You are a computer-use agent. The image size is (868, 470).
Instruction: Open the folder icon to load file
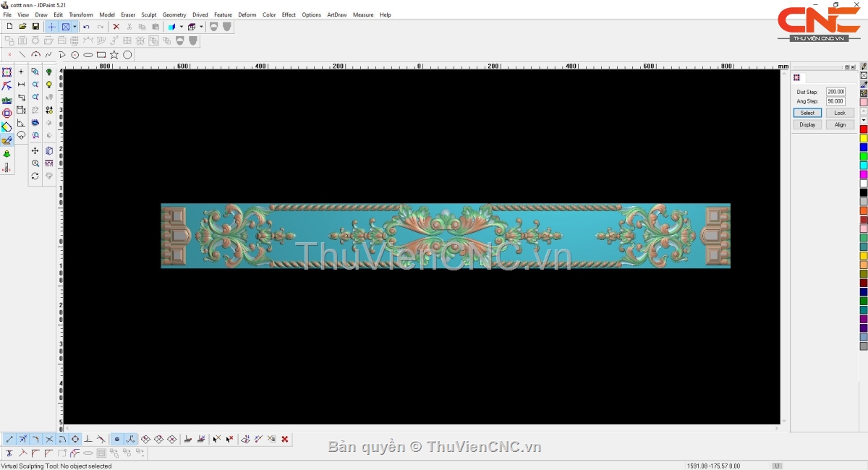[x=22, y=27]
